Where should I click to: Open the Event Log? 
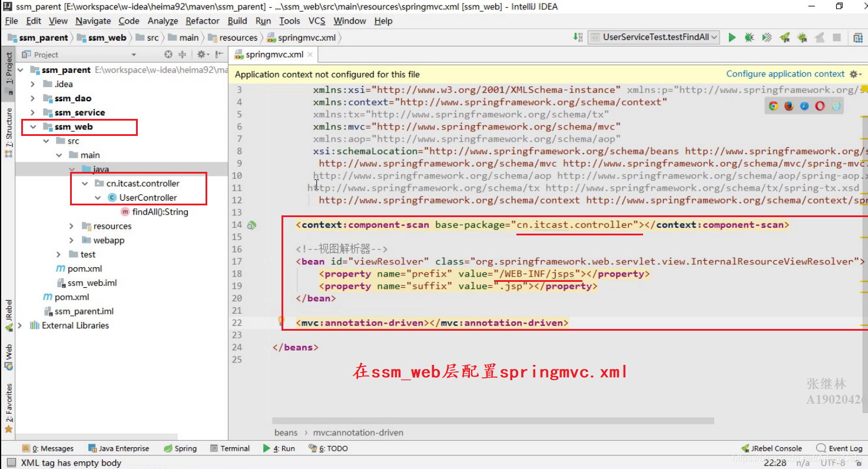[x=839, y=448]
